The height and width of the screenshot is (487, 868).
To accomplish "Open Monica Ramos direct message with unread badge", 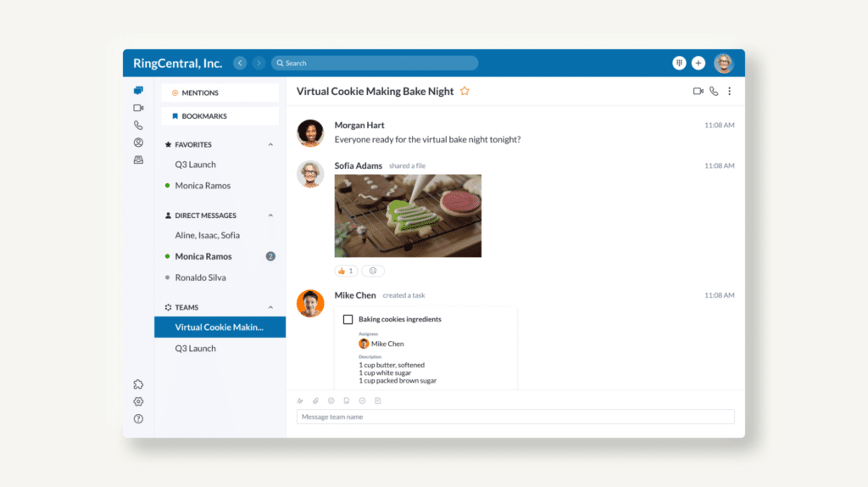I will click(x=203, y=256).
